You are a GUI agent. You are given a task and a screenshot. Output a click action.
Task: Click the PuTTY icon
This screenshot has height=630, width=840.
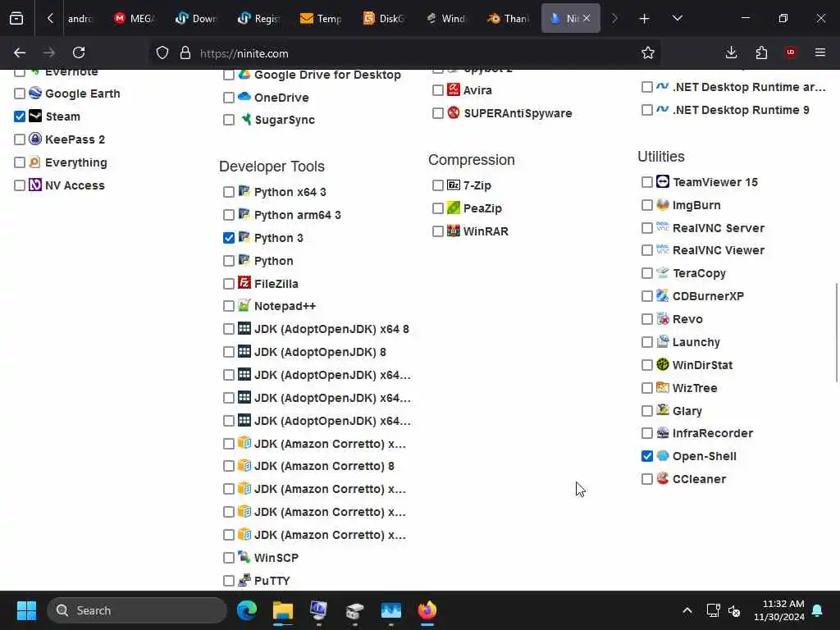[244, 580]
